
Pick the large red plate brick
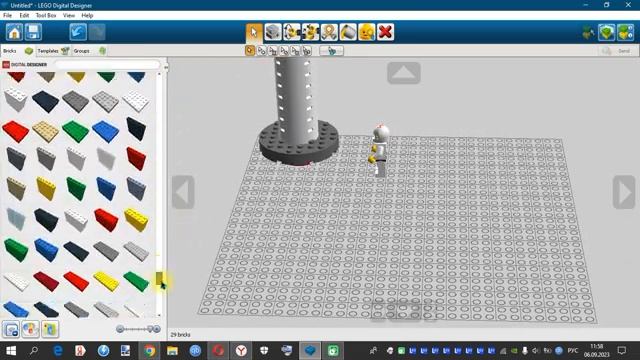click(x=16, y=131)
